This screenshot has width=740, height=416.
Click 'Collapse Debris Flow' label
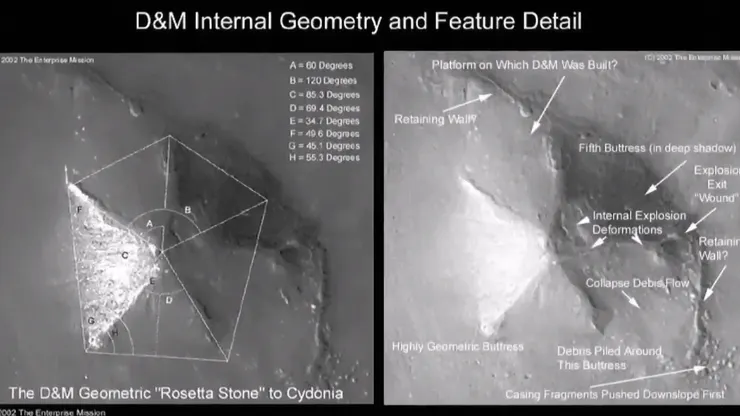coord(637,283)
